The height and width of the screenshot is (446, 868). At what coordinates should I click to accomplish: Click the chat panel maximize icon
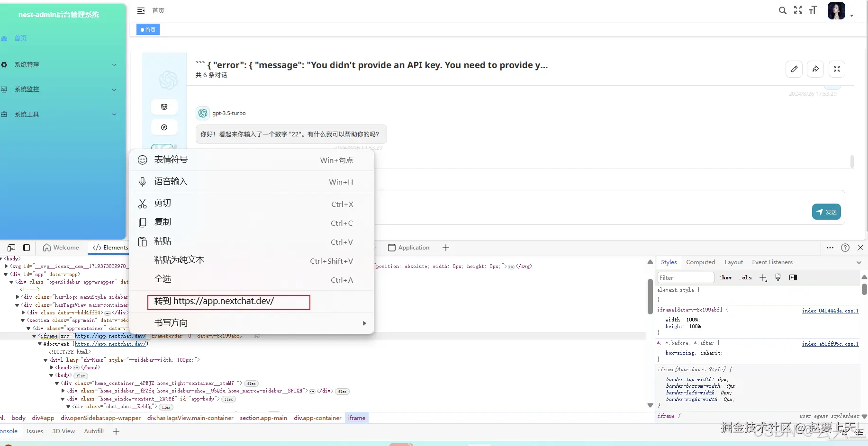(837, 69)
